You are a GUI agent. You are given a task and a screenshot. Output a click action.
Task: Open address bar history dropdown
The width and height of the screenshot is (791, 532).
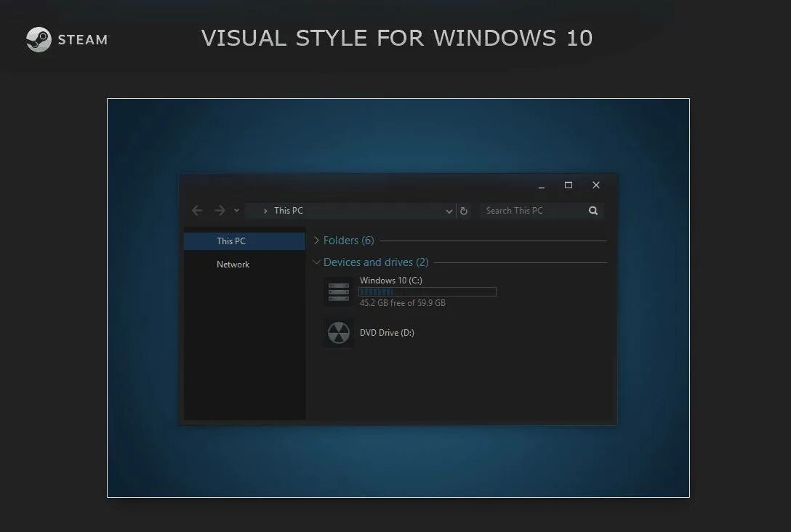click(449, 211)
